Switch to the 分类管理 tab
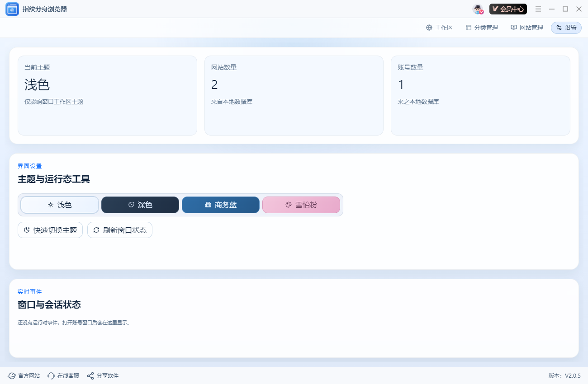588x384 pixels. 482,28
